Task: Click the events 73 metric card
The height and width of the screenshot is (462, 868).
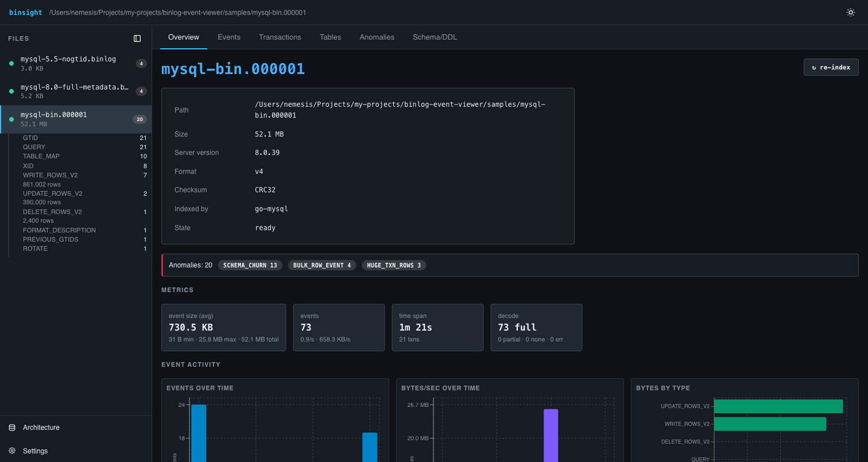Action: tap(339, 328)
